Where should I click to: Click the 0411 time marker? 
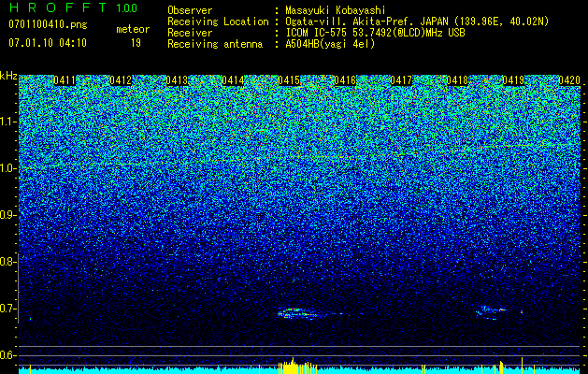pos(65,80)
